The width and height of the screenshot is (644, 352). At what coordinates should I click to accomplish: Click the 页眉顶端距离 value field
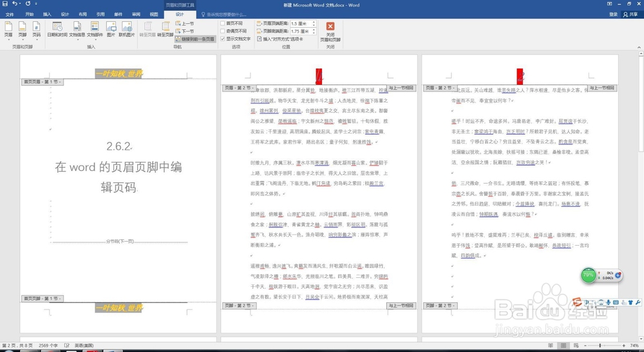tap(301, 24)
